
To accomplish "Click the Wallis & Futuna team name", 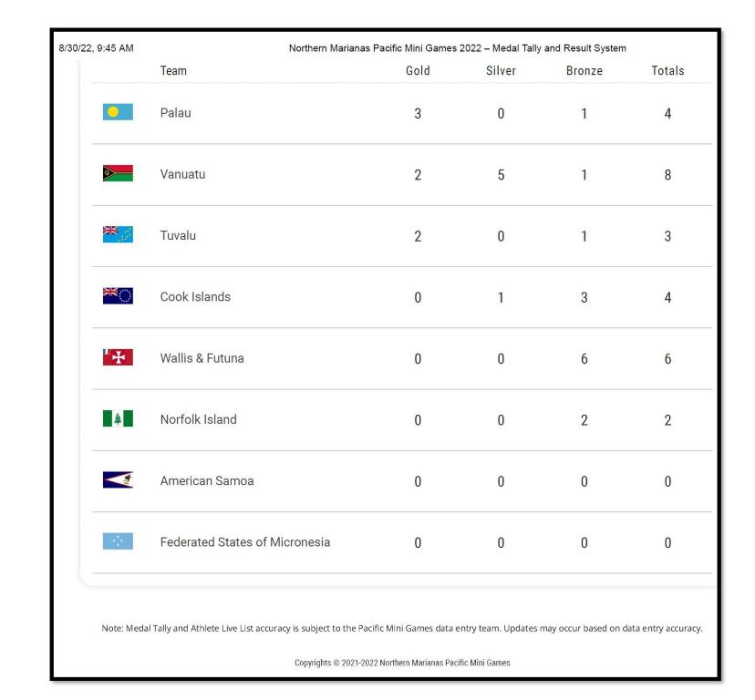I will click(202, 358).
